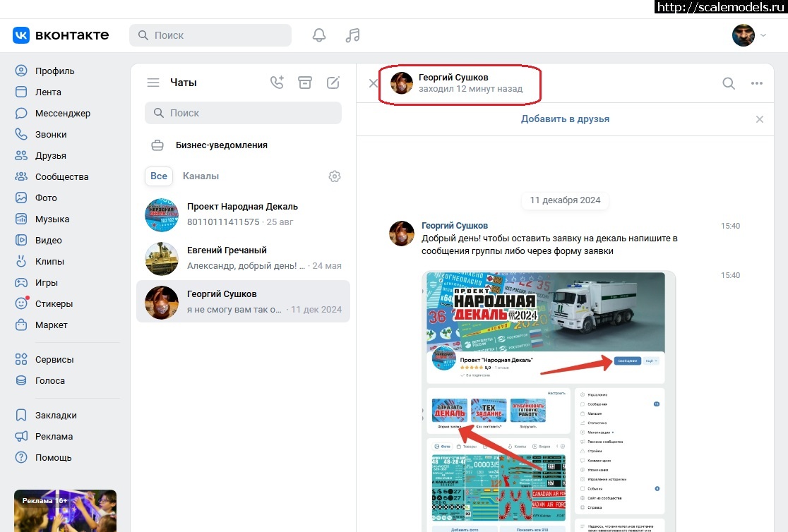Click the chats search field
The height and width of the screenshot is (532, 788).
[243, 113]
